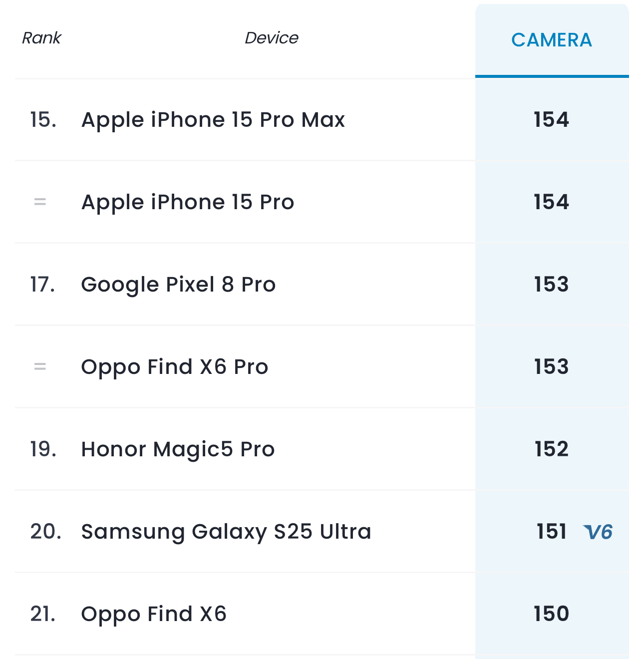Click rank number 20 in the list
Viewport: 644px width, 659px height.
pyautogui.click(x=45, y=532)
